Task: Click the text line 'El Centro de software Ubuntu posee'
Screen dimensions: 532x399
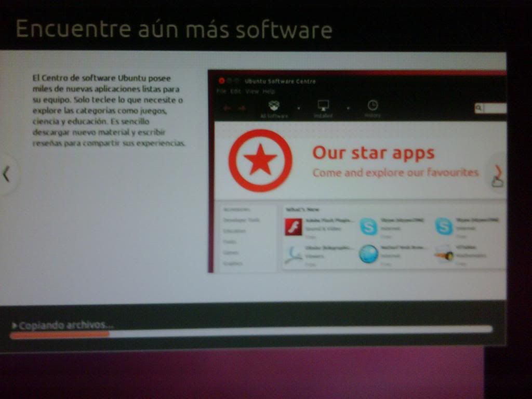Action: [101, 78]
